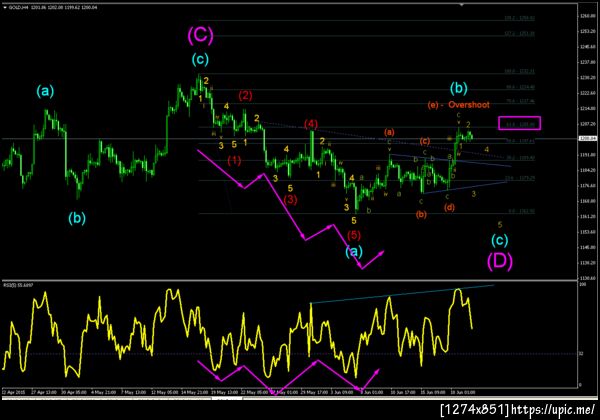The width and height of the screenshot is (600, 420).
Task: Click the 18 Jun 01:00 time label
Action: [x=463, y=392]
